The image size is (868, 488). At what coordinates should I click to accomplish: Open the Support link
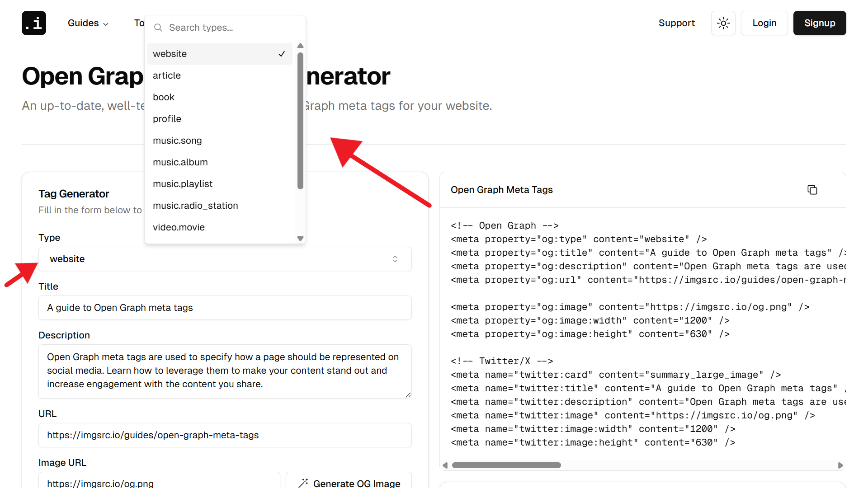[x=677, y=23]
